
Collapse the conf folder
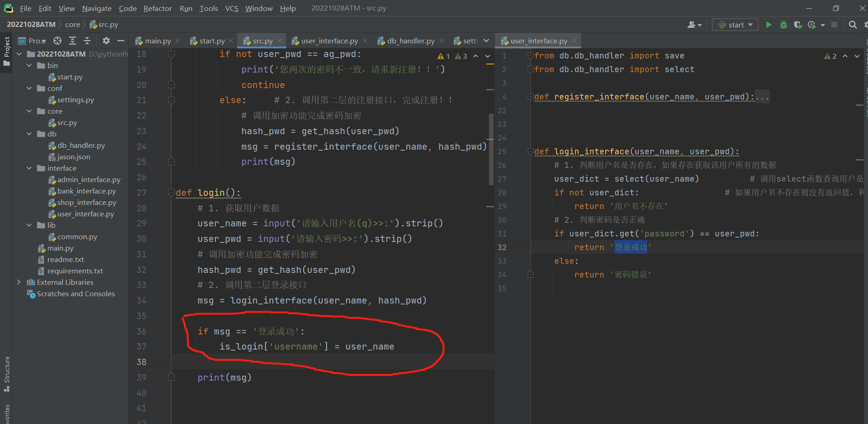[x=29, y=88]
